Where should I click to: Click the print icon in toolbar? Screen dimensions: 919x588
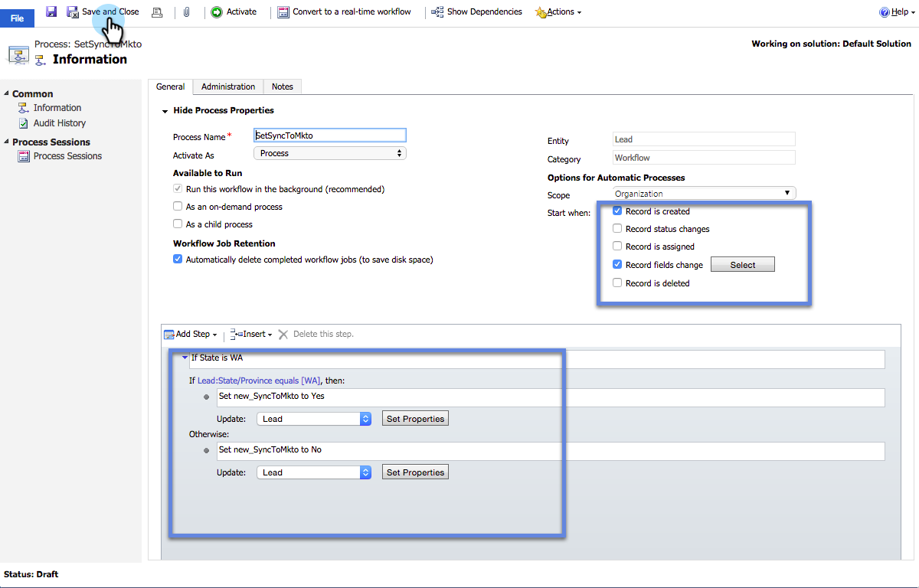click(x=157, y=12)
